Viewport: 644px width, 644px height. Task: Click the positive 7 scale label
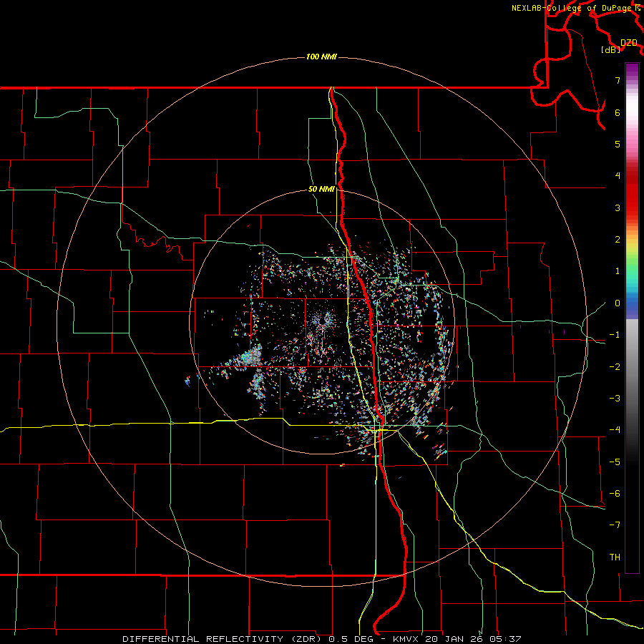pos(618,80)
